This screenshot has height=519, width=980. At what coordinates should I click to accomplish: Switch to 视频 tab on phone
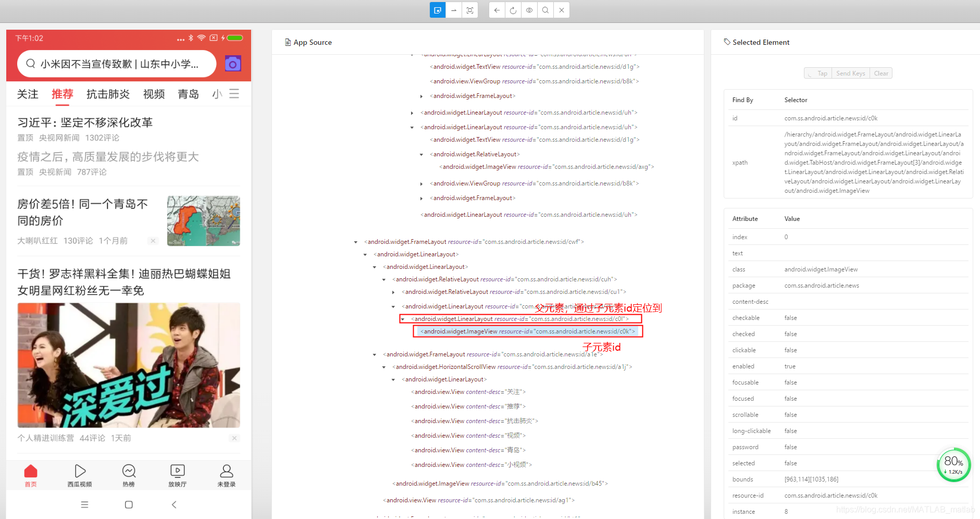click(x=154, y=94)
